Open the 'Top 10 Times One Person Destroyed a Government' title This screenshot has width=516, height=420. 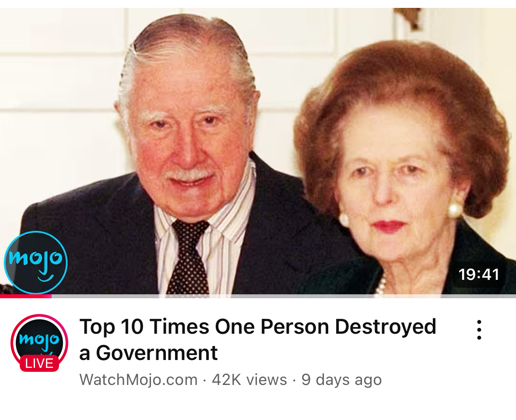pyautogui.click(x=258, y=339)
